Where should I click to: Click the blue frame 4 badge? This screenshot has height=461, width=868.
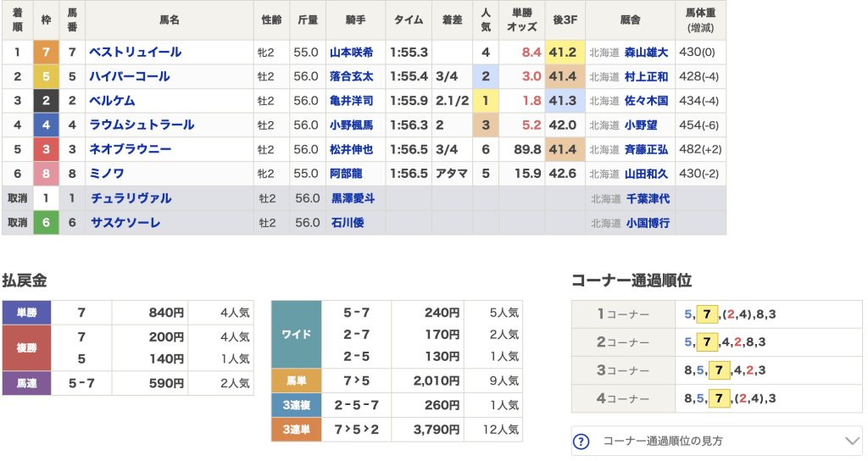(x=46, y=125)
